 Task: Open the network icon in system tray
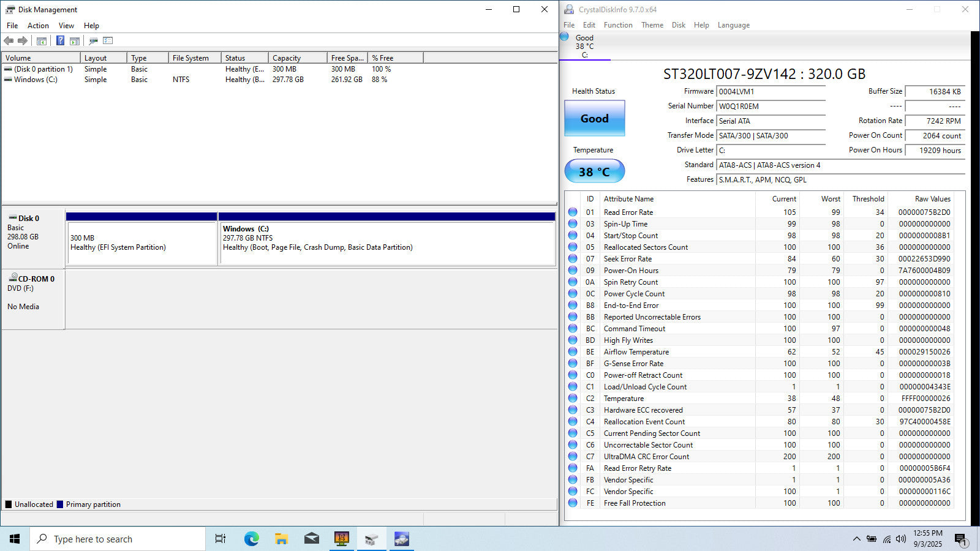(886, 539)
